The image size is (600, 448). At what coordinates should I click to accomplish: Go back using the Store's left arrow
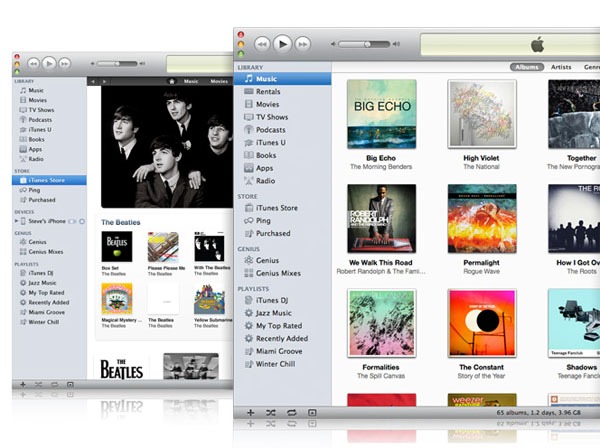coord(92,80)
